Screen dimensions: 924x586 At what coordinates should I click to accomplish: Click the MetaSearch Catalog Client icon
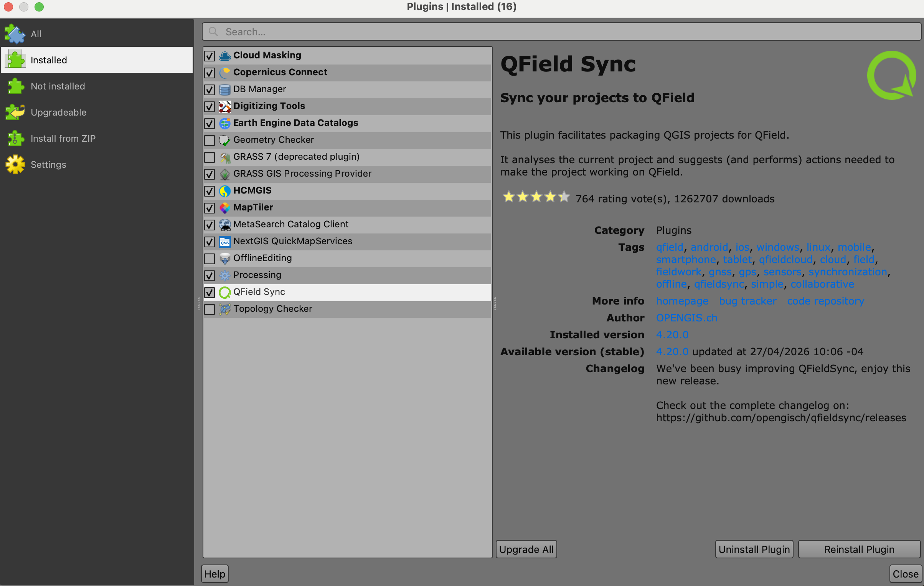(x=224, y=225)
